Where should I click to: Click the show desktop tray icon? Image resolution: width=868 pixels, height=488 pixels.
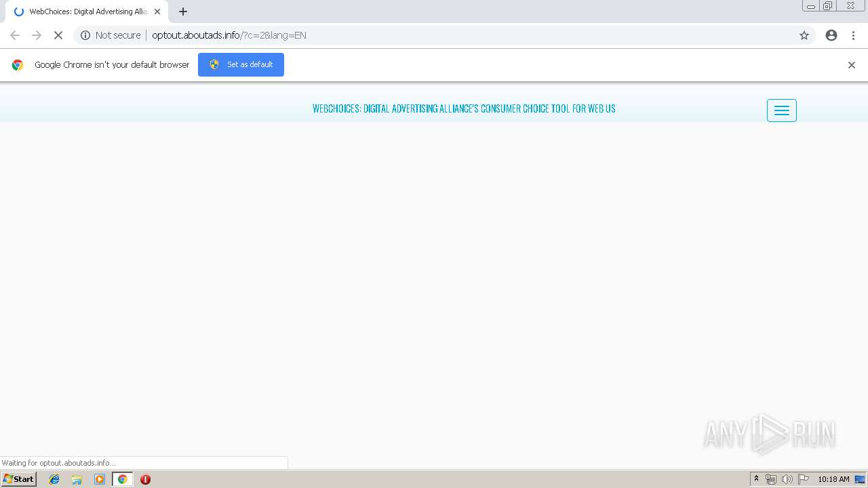point(860,479)
